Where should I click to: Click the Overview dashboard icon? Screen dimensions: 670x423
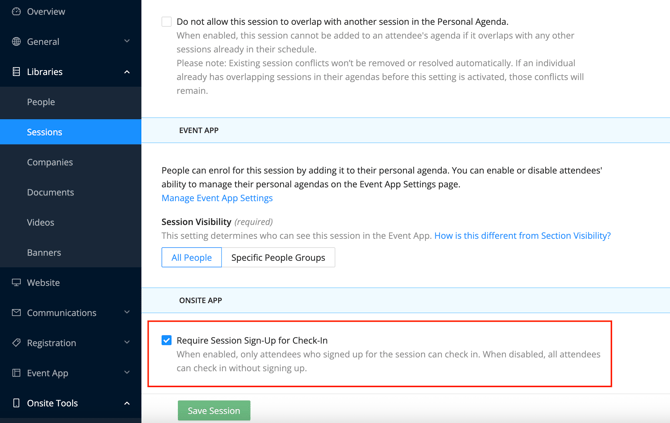16,12
